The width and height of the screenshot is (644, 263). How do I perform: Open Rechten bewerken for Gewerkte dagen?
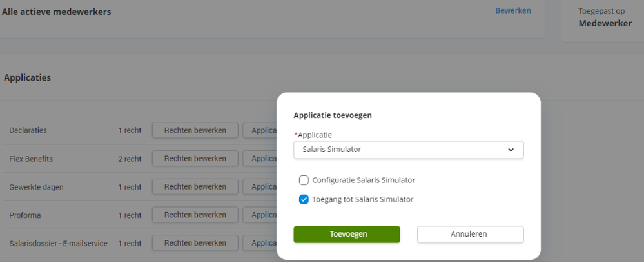click(x=195, y=187)
